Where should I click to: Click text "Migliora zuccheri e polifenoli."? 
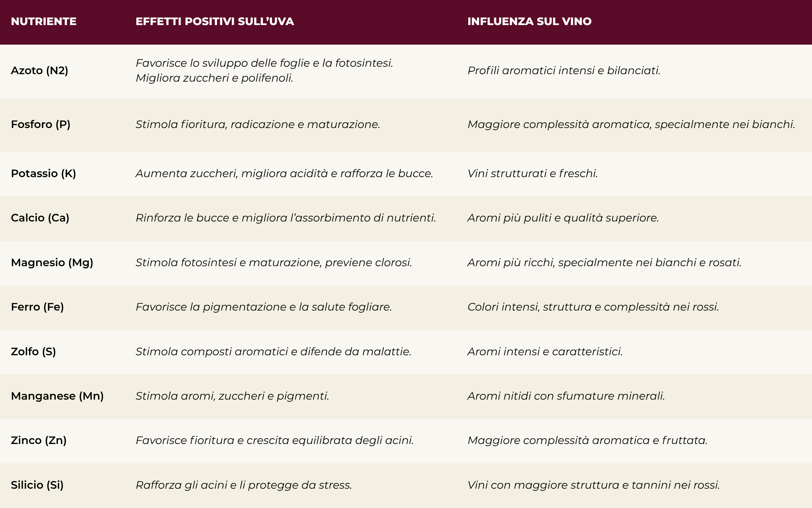coord(214,78)
